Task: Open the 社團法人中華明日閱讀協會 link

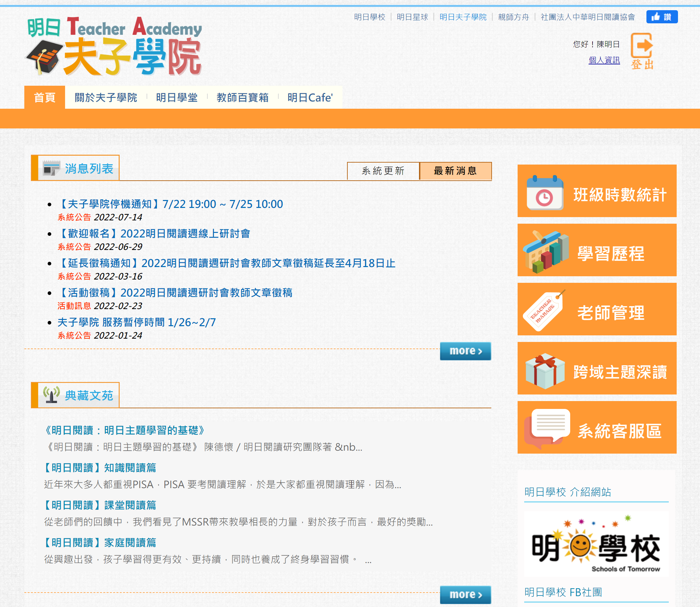Action: pyautogui.click(x=588, y=17)
